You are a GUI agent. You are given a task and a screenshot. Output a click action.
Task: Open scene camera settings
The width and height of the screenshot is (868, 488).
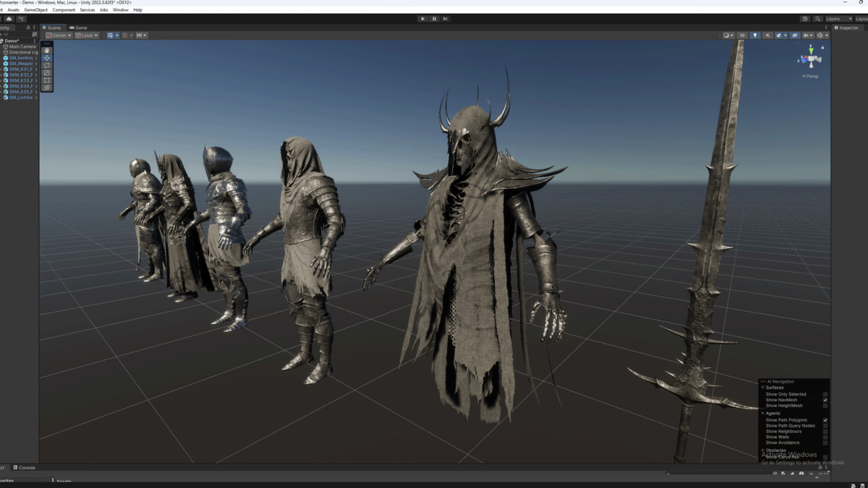808,35
